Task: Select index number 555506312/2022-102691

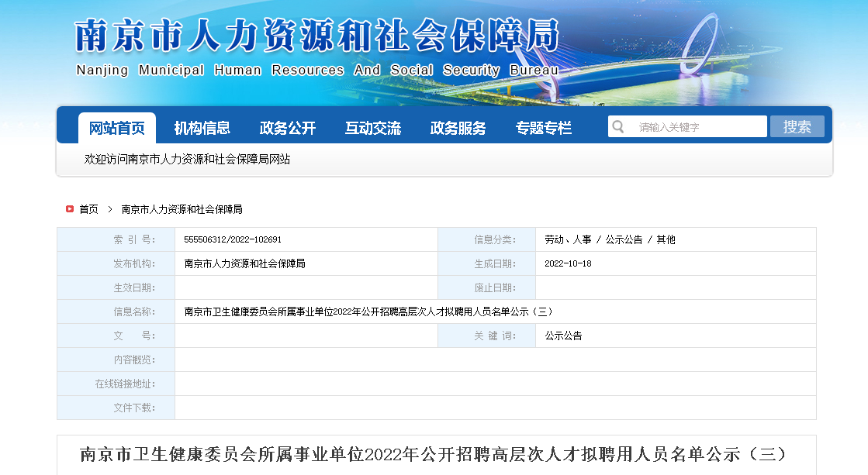Action: [x=233, y=239]
